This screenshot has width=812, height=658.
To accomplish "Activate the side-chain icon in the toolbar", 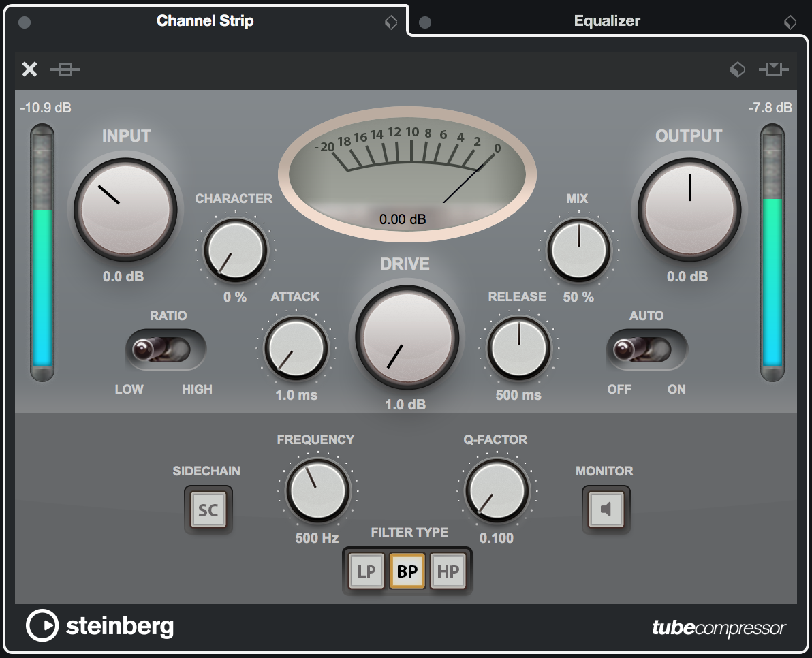I will coord(65,69).
